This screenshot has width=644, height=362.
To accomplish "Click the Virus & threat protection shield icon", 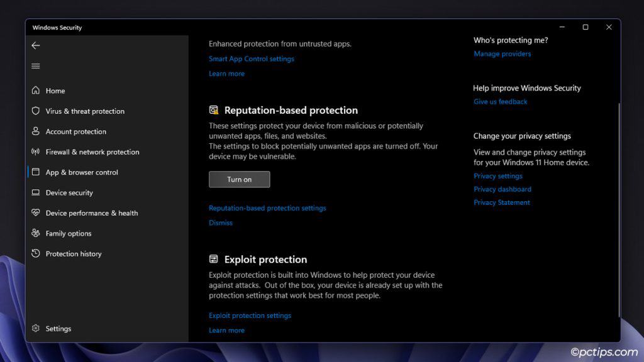I will tap(36, 111).
